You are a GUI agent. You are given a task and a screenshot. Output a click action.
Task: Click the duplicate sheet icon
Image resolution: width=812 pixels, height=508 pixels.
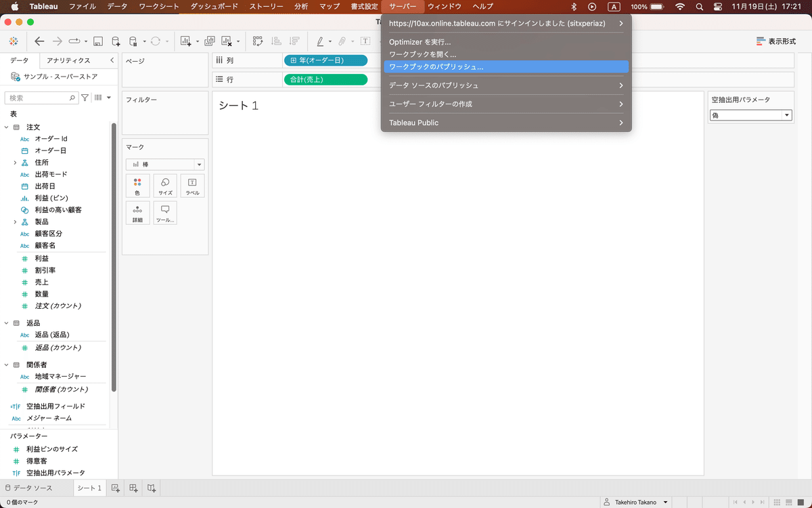click(210, 41)
